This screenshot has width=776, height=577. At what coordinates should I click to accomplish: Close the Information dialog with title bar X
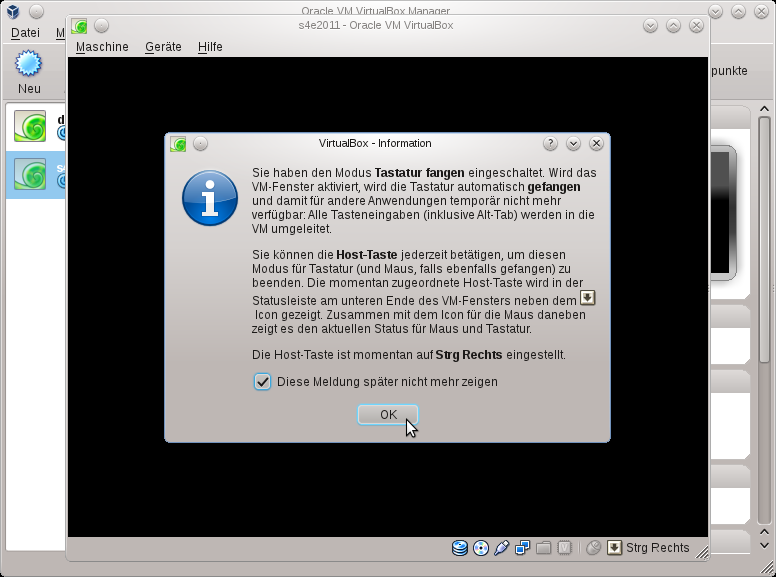click(596, 144)
